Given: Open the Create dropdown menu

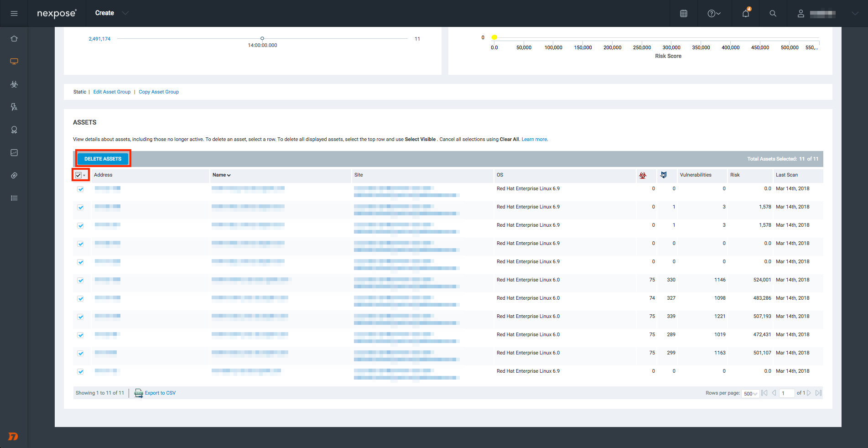Looking at the screenshot, I should [112, 13].
